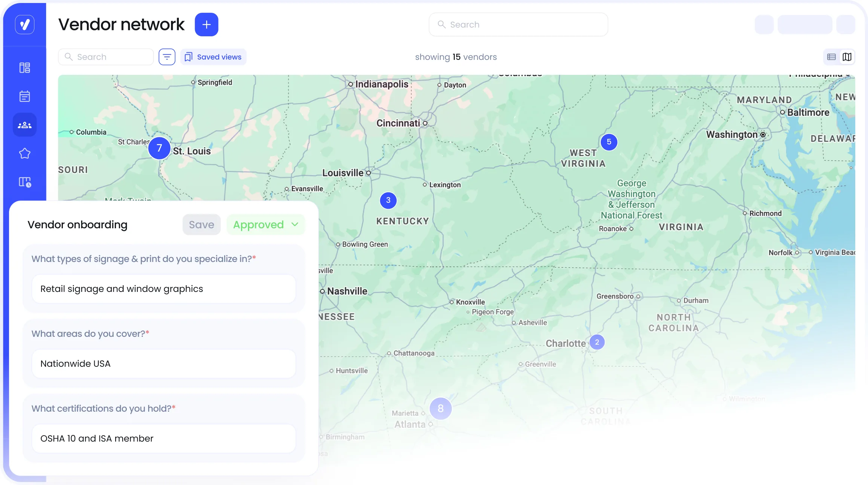Click the 'Indianapolis' map label

point(382,84)
